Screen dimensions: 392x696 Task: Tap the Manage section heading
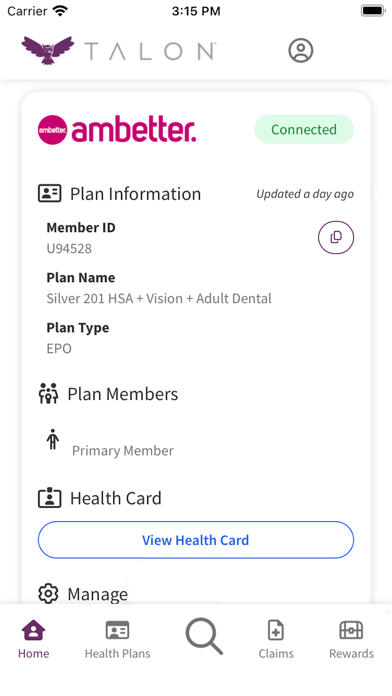(98, 594)
